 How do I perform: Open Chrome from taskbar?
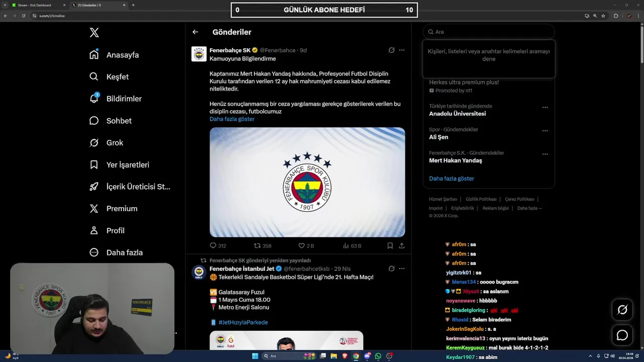[x=356, y=356]
